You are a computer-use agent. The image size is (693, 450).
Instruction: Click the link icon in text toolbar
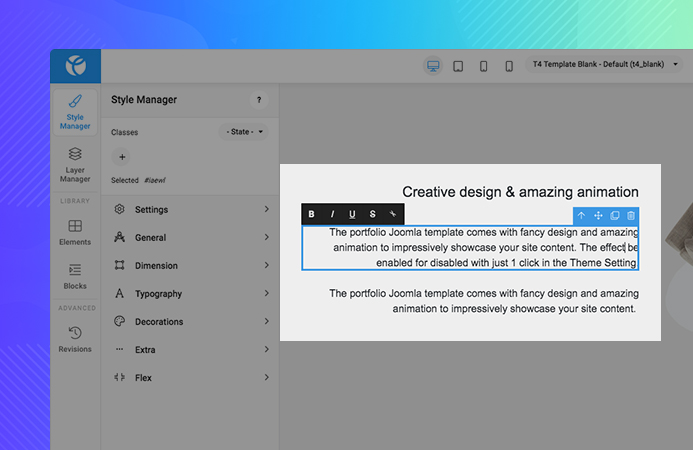(x=393, y=214)
